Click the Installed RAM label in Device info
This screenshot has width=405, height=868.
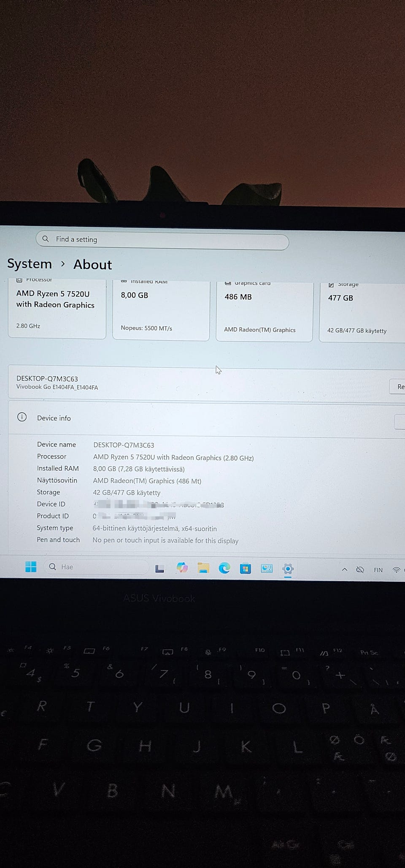[x=58, y=468]
